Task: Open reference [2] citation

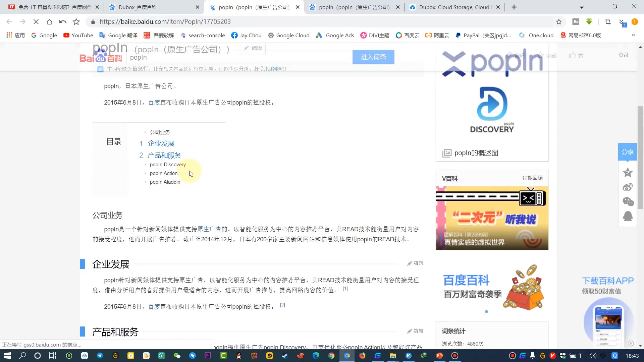Action: click(x=282, y=305)
